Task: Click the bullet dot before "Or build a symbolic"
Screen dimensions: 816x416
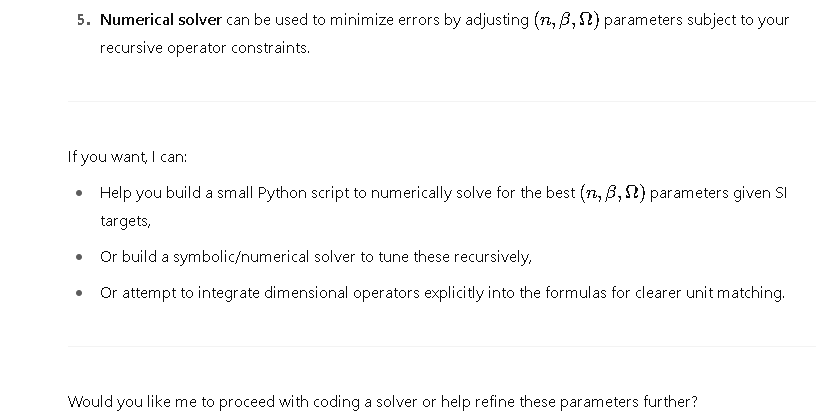Action: pos(79,257)
